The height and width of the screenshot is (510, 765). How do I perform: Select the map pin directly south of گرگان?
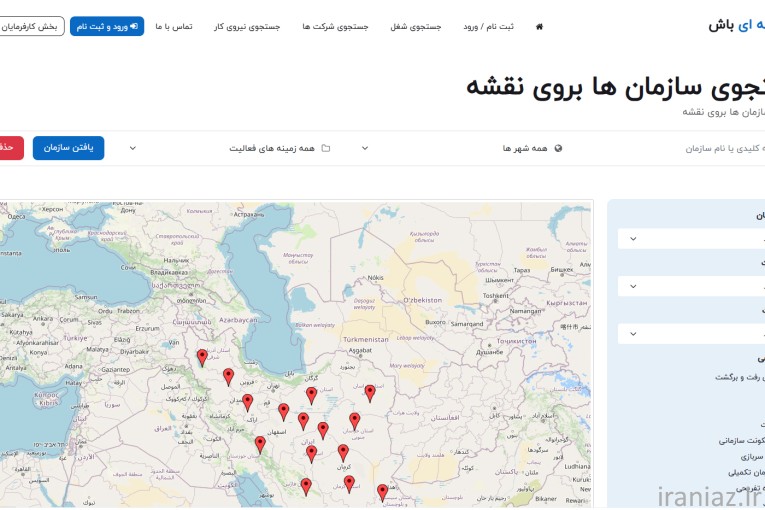[x=311, y=396]
